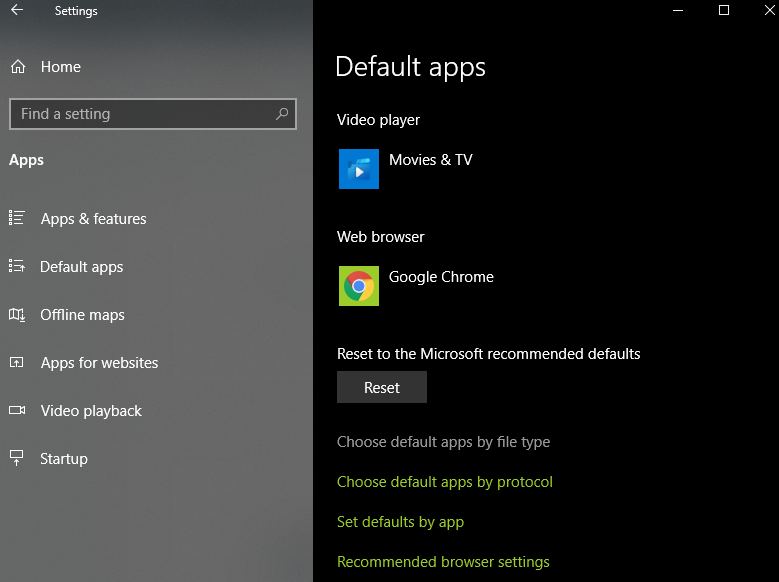Click the Apps & features list icon

point(16,218)
